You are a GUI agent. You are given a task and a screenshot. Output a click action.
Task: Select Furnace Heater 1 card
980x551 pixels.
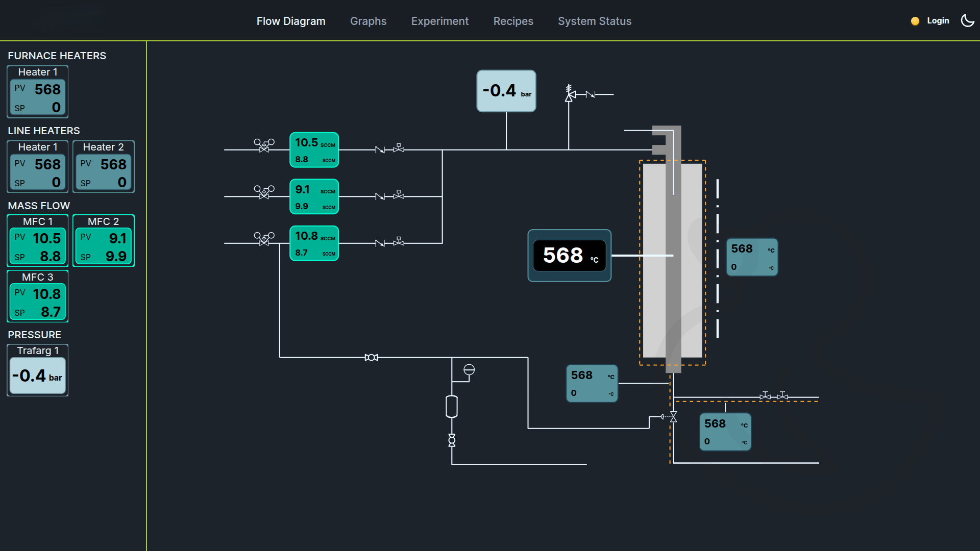[x=38, y=92]
